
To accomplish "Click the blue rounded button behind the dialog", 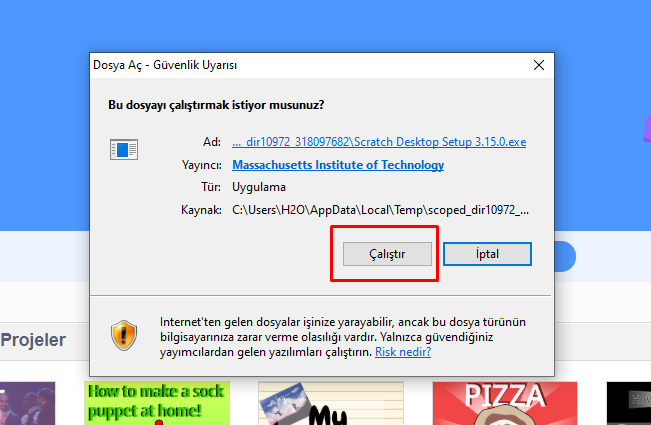I will pos(565,256).
